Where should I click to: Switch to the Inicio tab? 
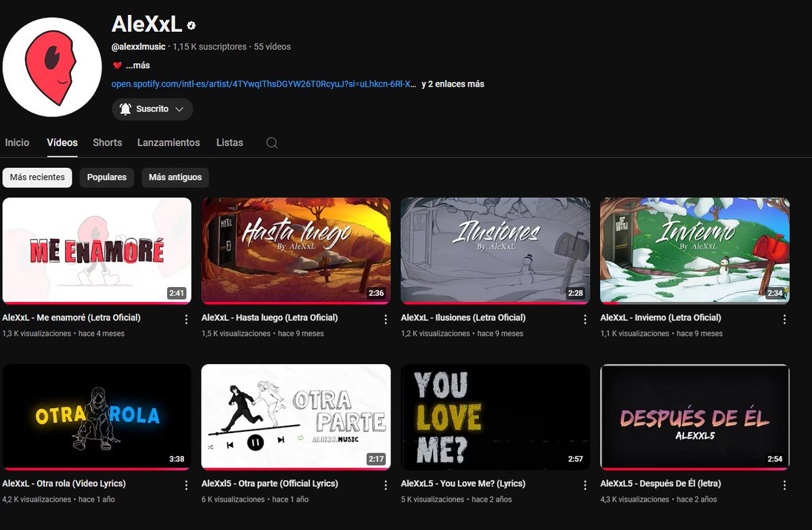point(17,143)
